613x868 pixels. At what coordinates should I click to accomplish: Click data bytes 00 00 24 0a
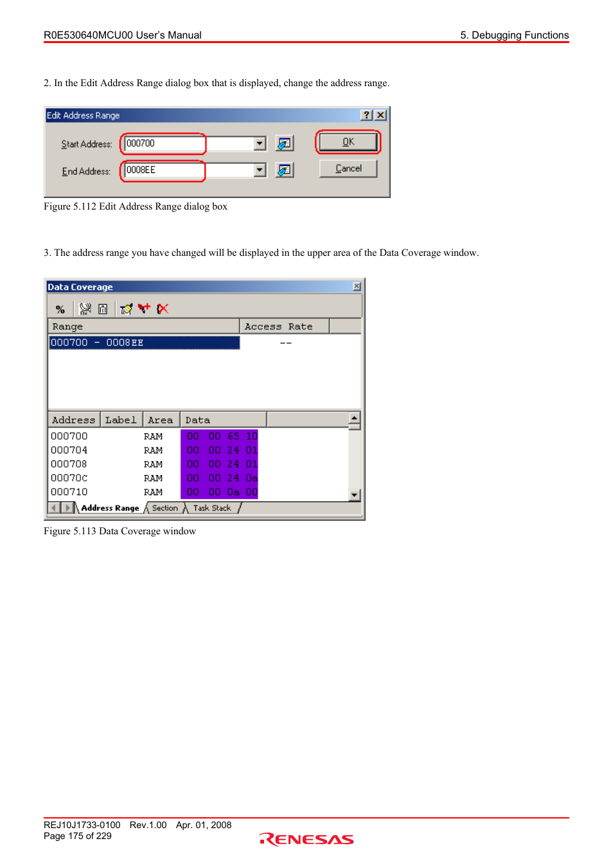220,478
